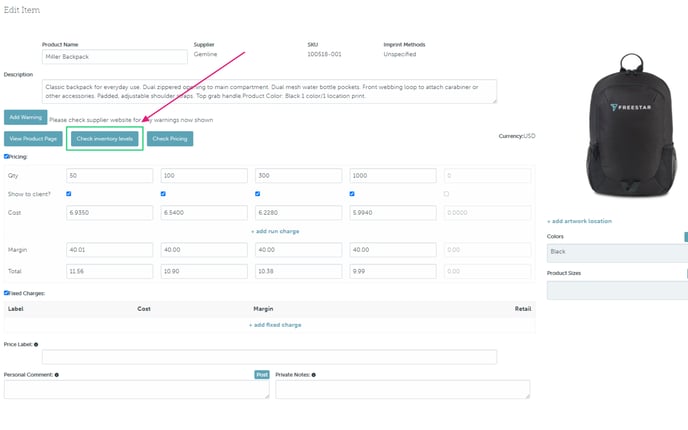Toggle the Pricing section checkbox
This screenshot has width=688, height=430.
[x=7, y=156]
